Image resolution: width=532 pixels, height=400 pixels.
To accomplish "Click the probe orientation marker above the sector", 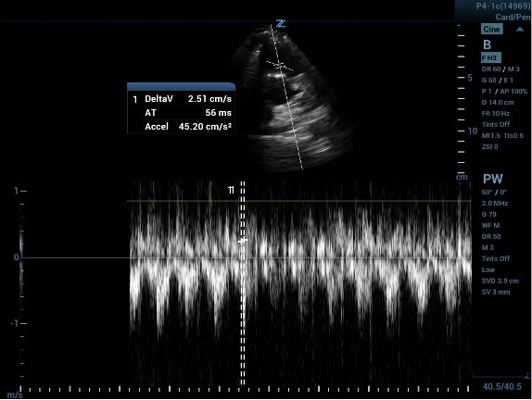I will (281, 23).
